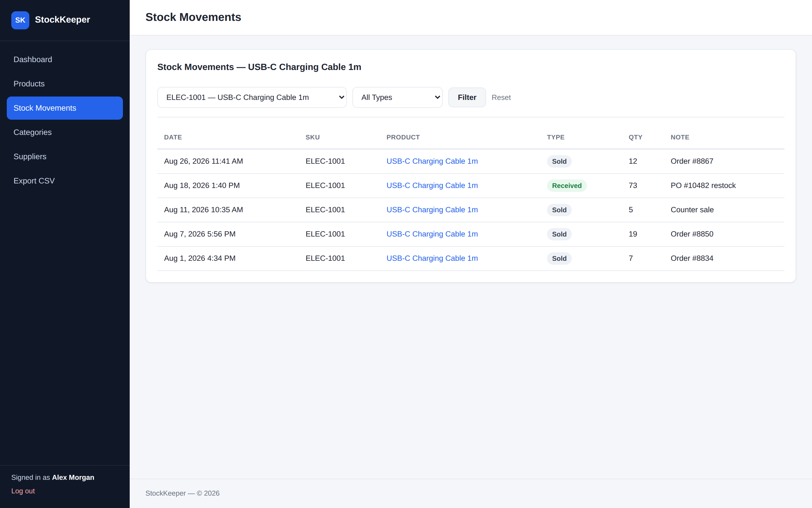Expand the All Types dropdown

[x=397, y=97]
